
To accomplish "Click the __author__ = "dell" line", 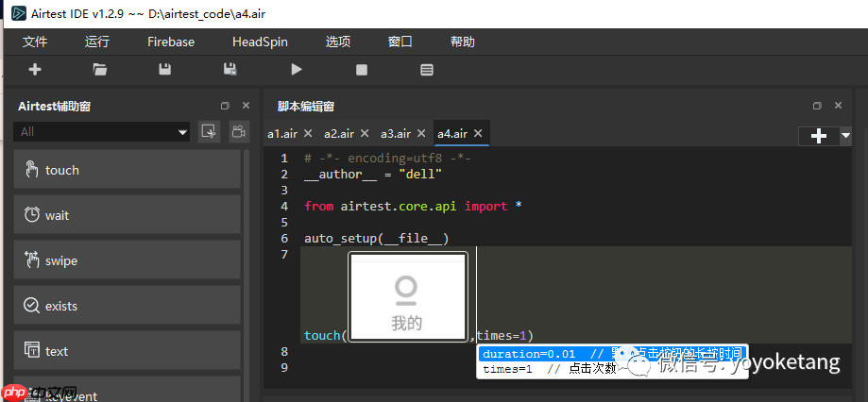I will [373, 175].
